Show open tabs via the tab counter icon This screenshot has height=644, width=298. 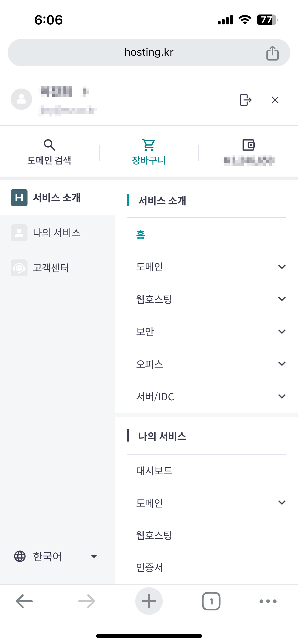(x=211, y=601)
